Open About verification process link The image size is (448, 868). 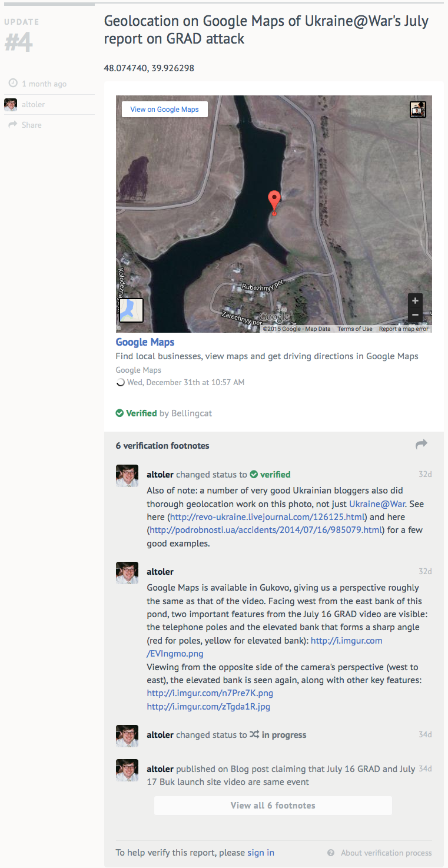pyautogui.click(x=386, y=853)
